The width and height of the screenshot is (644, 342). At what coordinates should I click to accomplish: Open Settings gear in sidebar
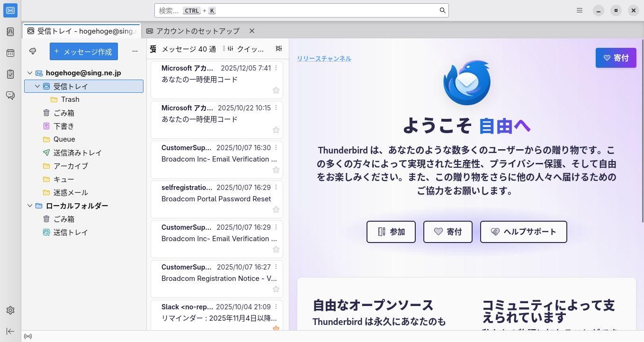(x=10, y=310)
